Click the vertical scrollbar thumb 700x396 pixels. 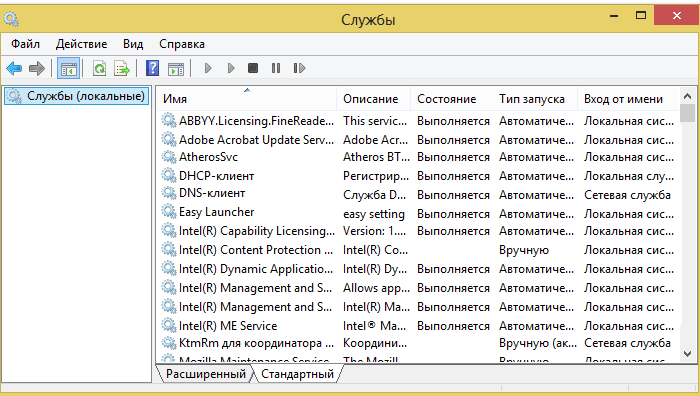click(x=688, y=113)
